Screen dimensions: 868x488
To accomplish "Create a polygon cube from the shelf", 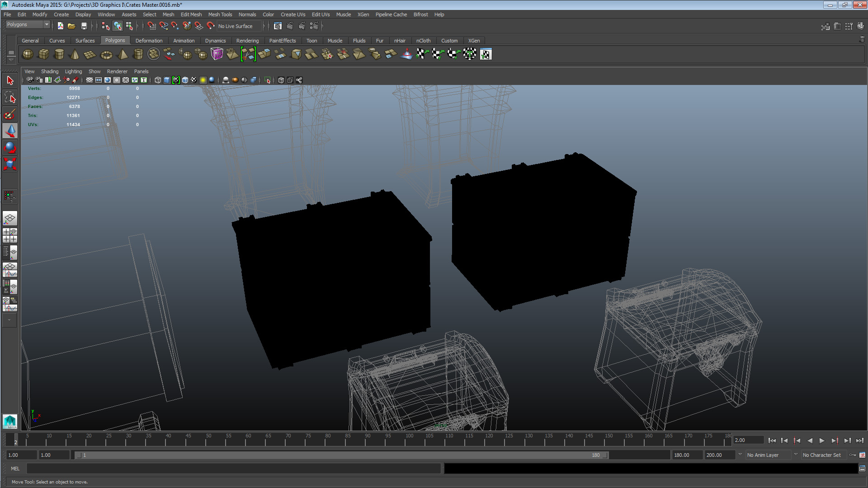I will pos(43,54).
